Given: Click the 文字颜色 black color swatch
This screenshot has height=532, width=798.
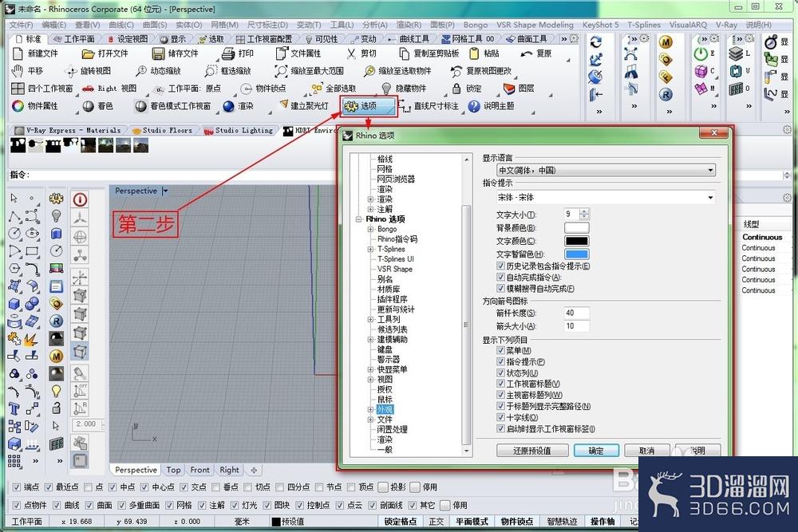Looking at the screenshot, I should [x=577, y=241].
